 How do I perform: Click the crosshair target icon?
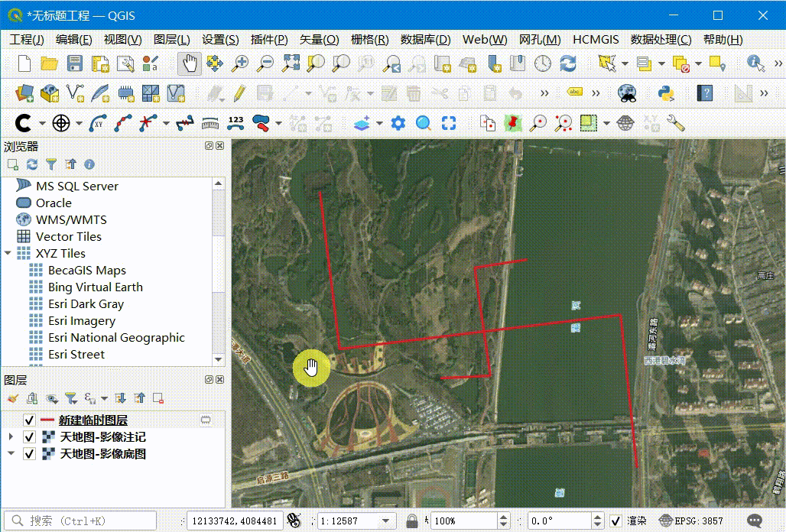[61, 123]
